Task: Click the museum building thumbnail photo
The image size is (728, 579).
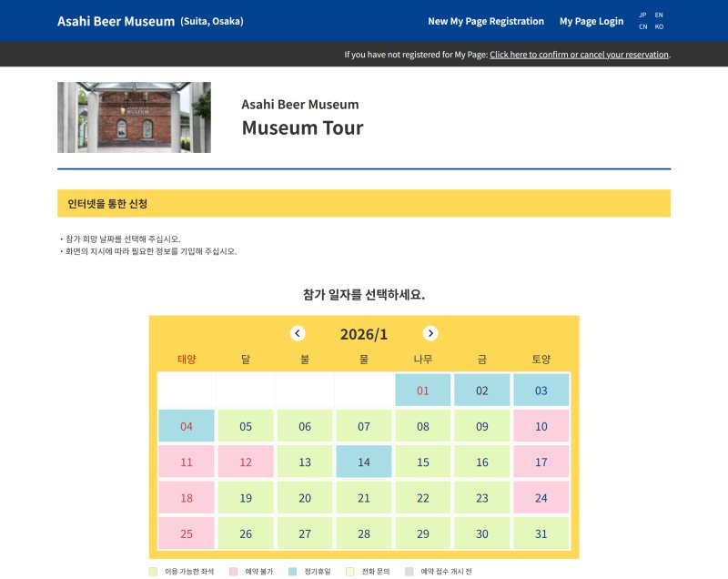Action: point(134,117)
